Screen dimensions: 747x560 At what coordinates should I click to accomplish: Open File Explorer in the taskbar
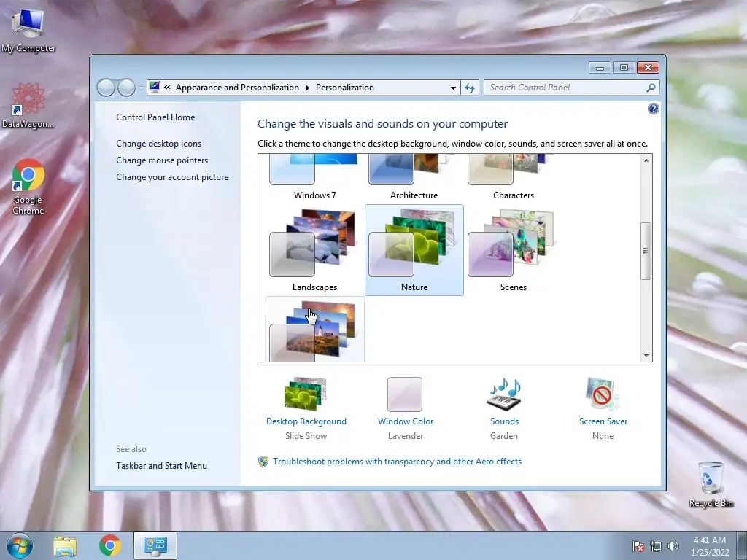click(65, 545)
